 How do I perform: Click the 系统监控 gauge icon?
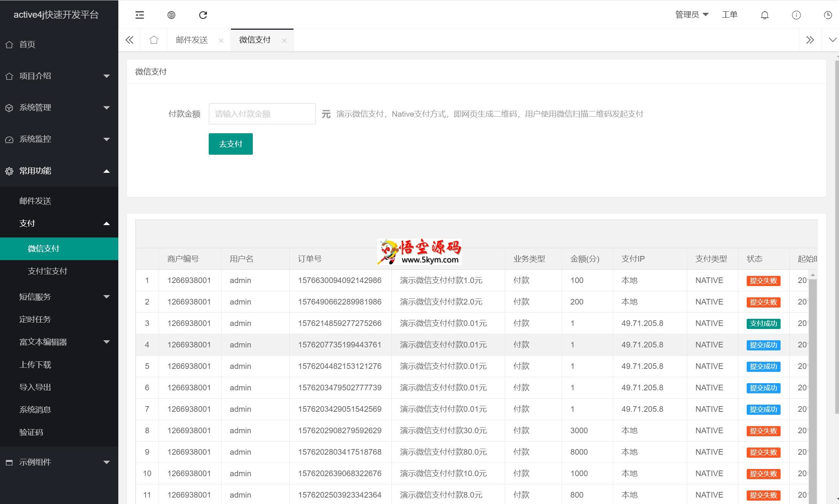point(9,140)
